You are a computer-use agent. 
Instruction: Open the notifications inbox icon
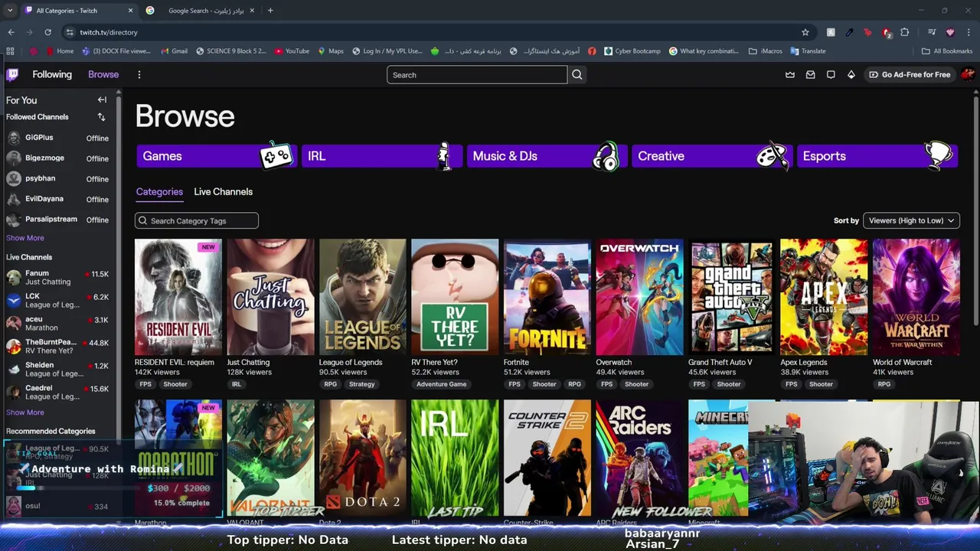click(x=811, y=74)
